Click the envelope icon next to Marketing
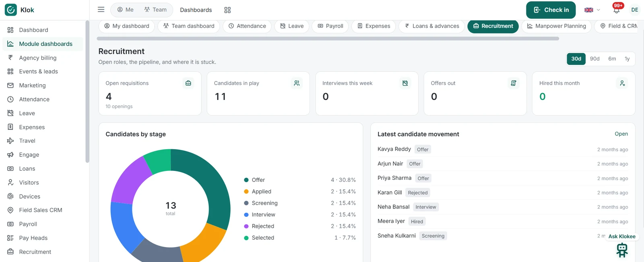 click(x=10, y=85)
